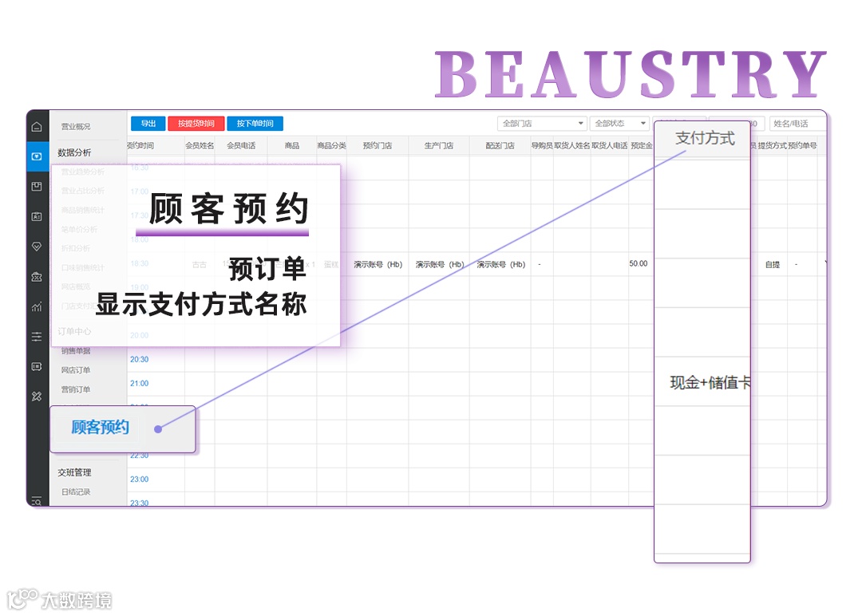This screenshot has width=862, height=616.
Task: Select the 23:30 time slot
Action: coord(139,502)
